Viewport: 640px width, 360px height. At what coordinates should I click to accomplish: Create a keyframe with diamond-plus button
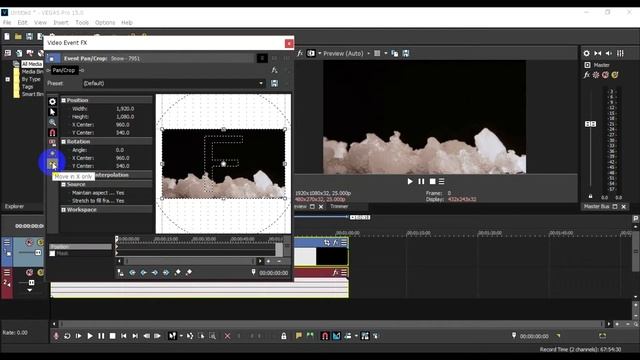tap(178, 272)
